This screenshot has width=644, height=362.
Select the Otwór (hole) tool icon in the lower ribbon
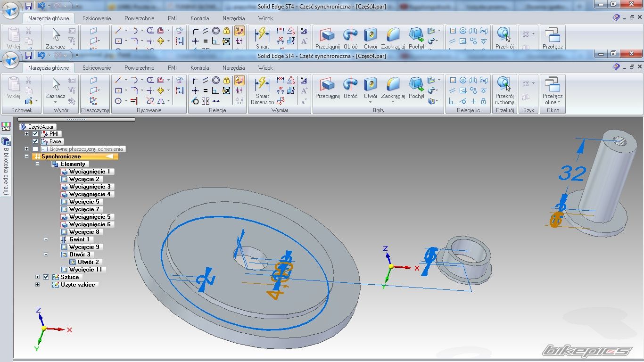click(x=371, y=85)
